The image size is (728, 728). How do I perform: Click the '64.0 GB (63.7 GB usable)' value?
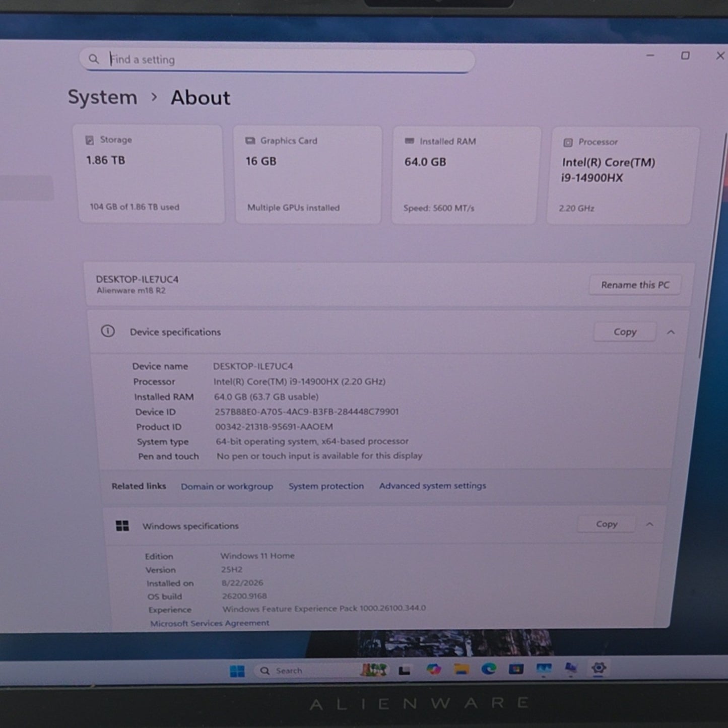pos(266,397)
